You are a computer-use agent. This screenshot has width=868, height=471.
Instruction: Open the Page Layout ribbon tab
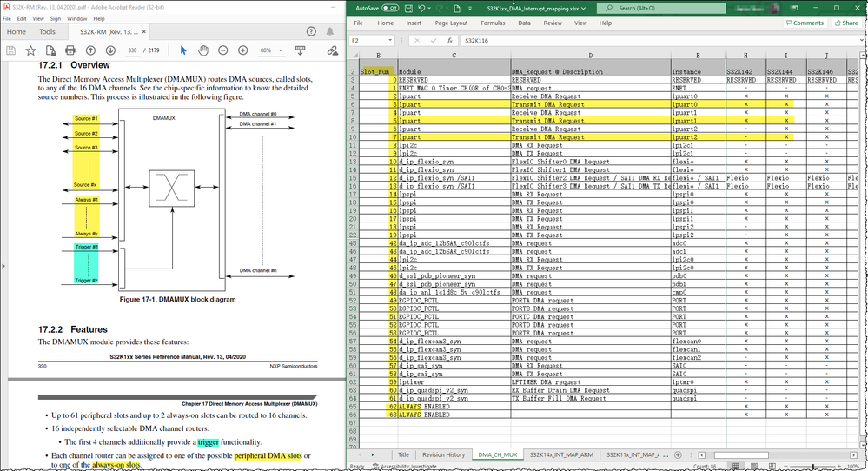click(x=451, y=23)
